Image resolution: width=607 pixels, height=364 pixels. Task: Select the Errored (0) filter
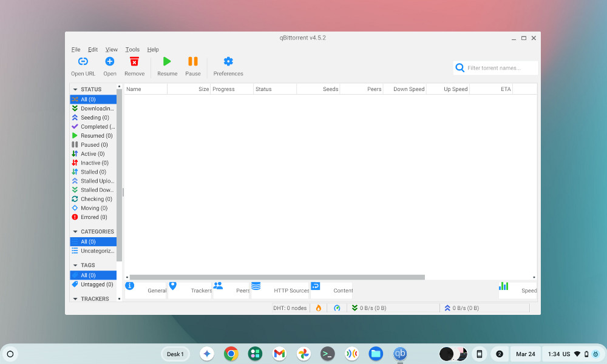click(93, 217)
